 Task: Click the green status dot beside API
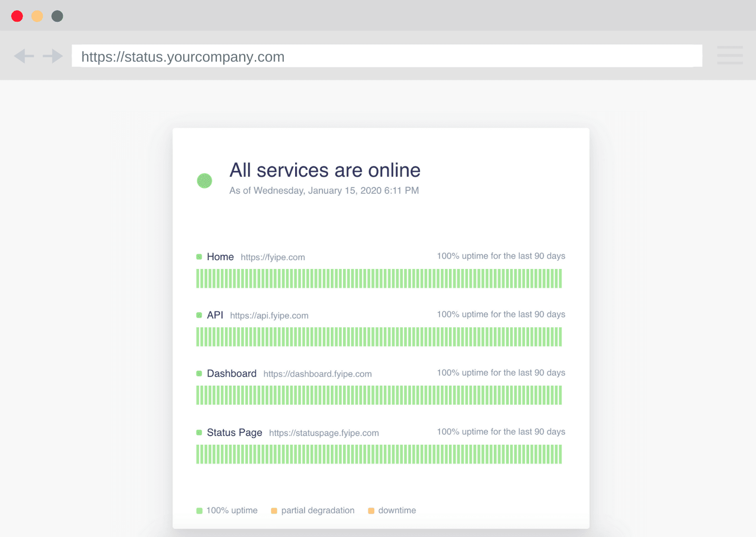pos(199,315)
